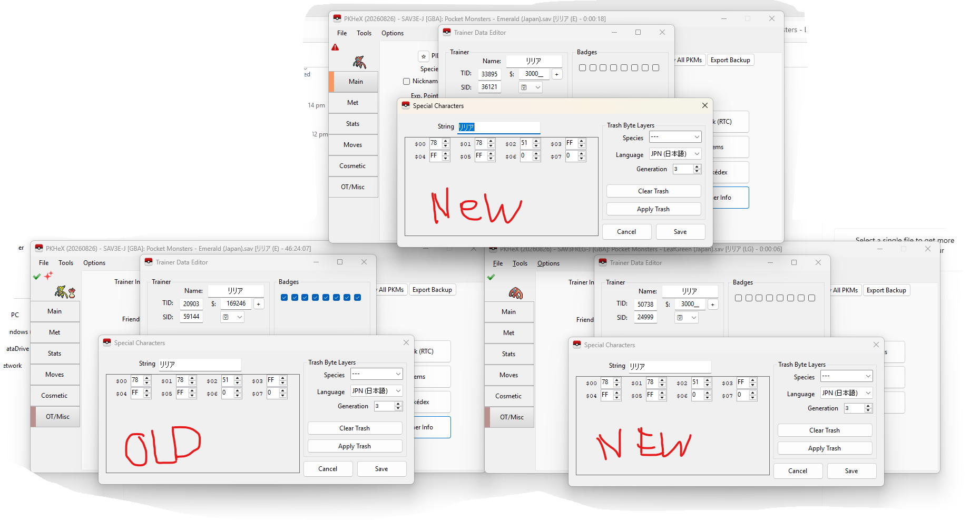
Task: Check the first badge in LeafGreen Trainer Data Editor
Action: coord(738,298)
